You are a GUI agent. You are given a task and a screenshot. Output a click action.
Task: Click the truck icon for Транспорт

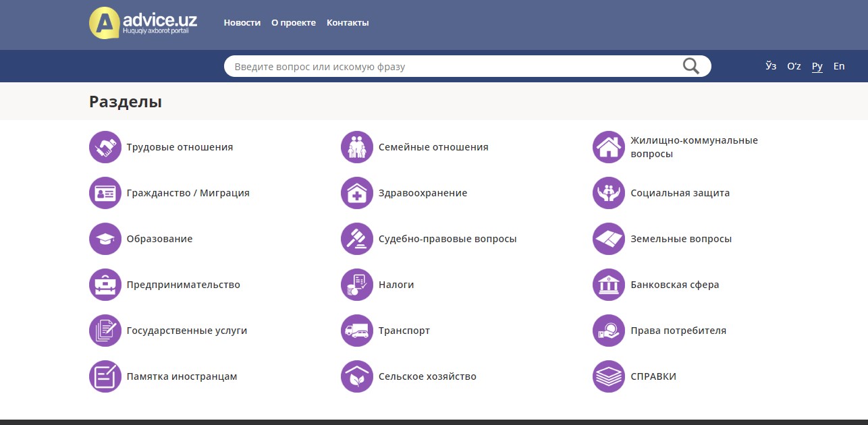[x=356, y=331]
